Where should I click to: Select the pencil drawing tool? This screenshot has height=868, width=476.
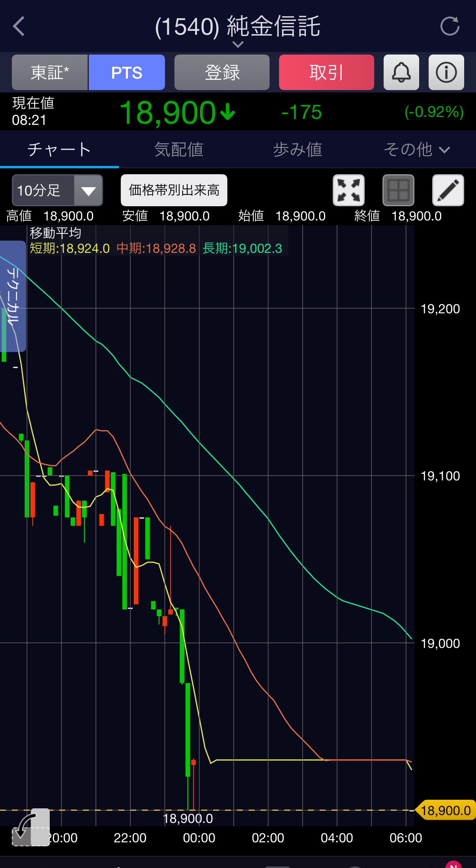(448, 190)
